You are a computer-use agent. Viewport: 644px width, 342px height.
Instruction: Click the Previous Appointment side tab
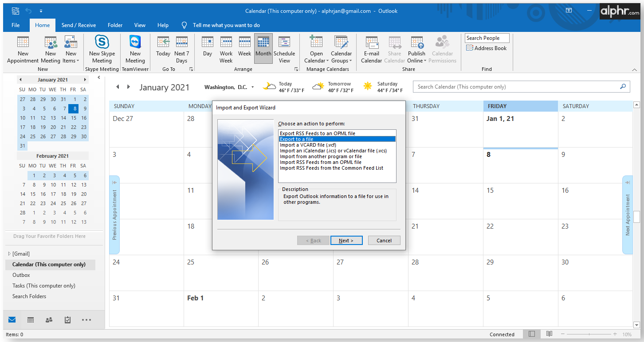(114, 215)
